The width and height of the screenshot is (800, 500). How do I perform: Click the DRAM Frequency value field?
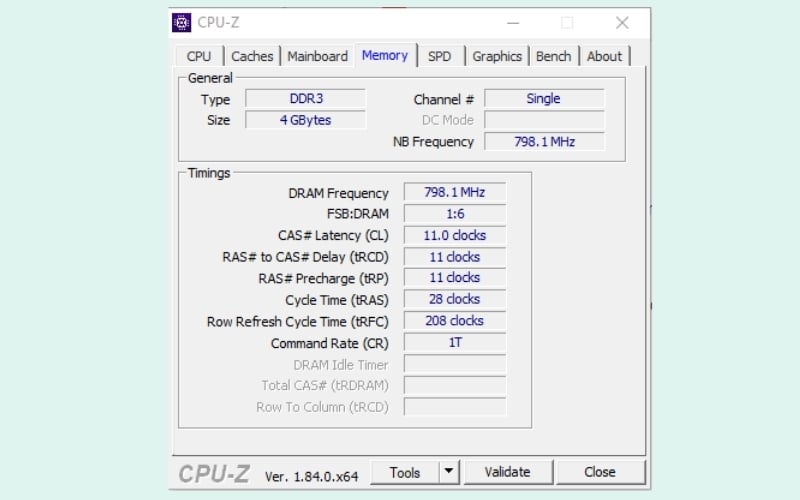[x=455, y=192]
